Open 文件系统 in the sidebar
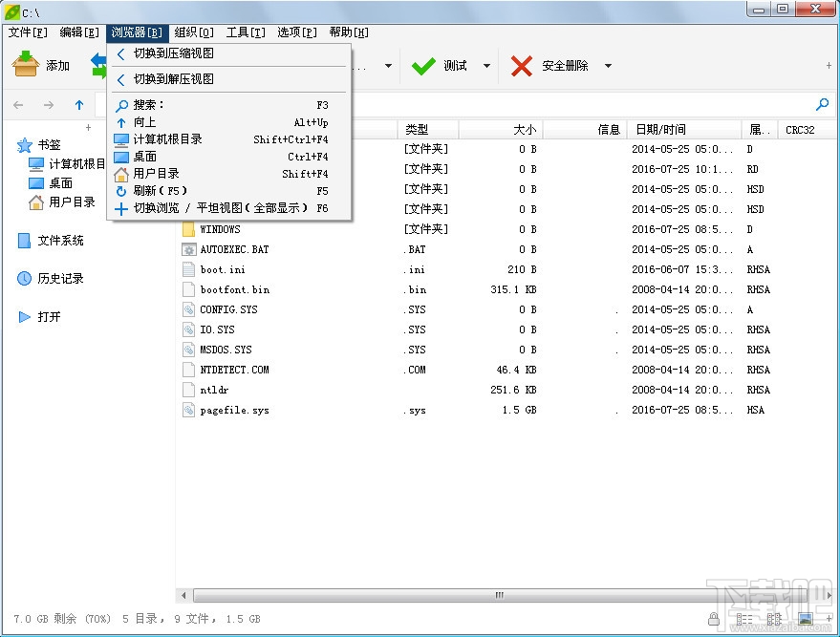The height and width of the screenshot is (637, 840). [52, 241]
